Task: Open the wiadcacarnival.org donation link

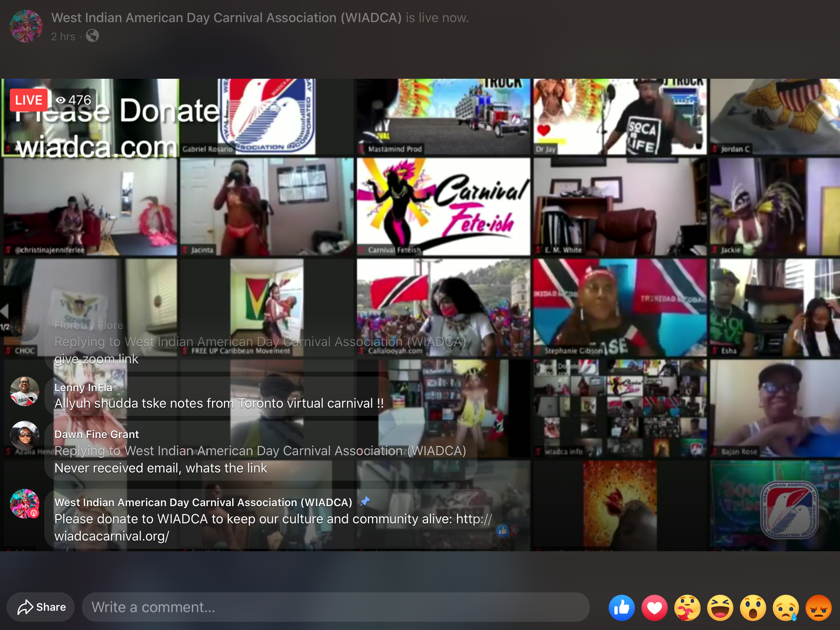Action: pos(273,527)
